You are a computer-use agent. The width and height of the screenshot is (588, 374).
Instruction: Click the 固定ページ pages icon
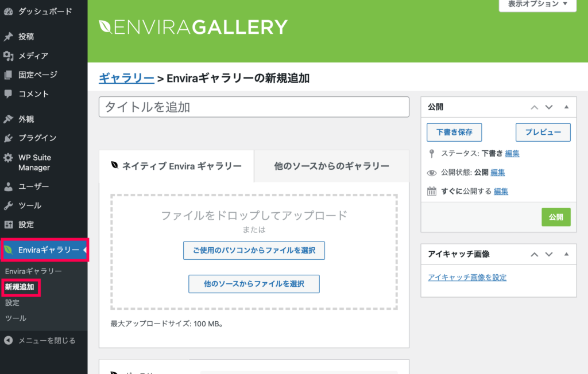(8, 75)
